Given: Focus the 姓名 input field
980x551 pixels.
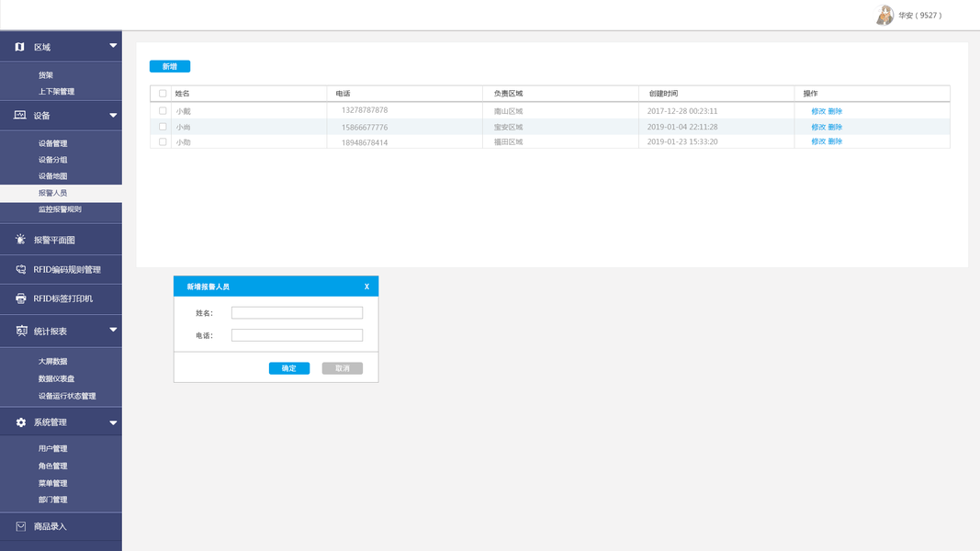Looking at the screenshot, I should pos(297,313).
